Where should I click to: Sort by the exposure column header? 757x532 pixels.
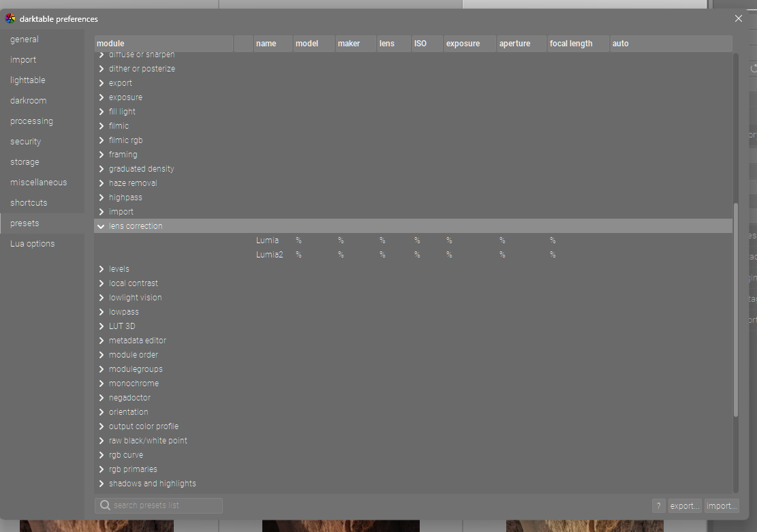click(x=469, y=44)
